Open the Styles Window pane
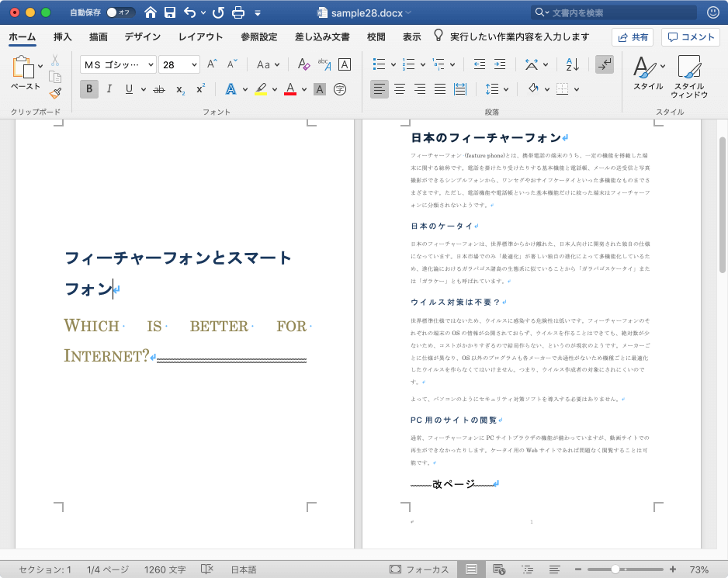 (x=689, y=76)
